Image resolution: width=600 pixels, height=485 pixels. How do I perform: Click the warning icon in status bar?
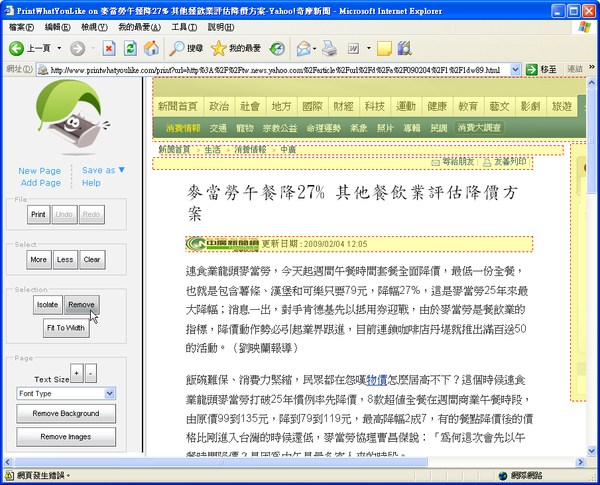(x=9, y=475)
